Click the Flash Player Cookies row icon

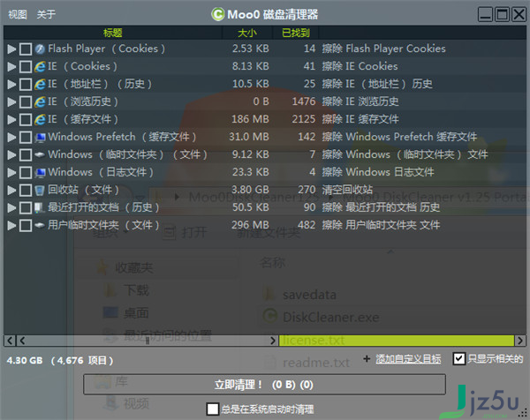(40, 49)
